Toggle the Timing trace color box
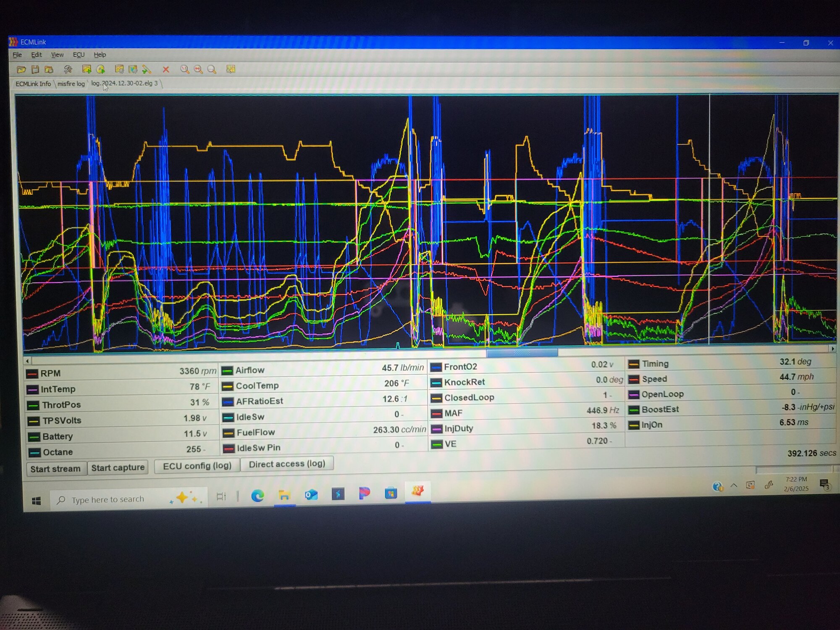Viewport: 840px width, 630px height. pyautogui.click(x=634, y=364)
